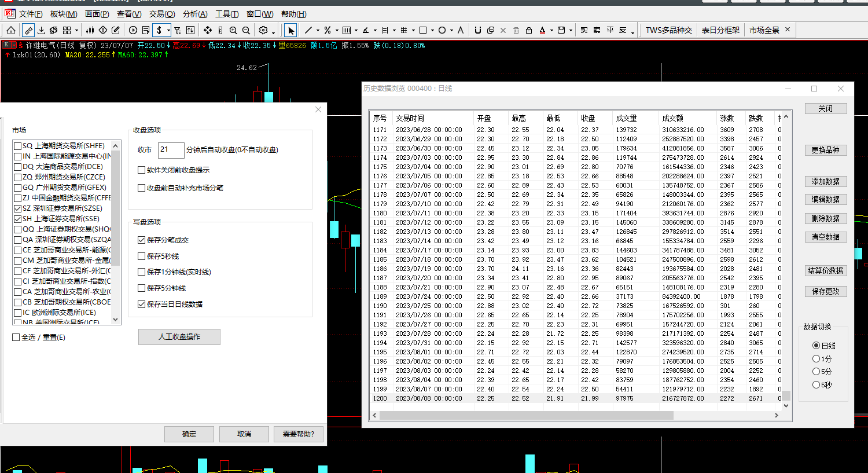Click the dollar sign toolbar button

pyautogui.click(x=159, y=30)
